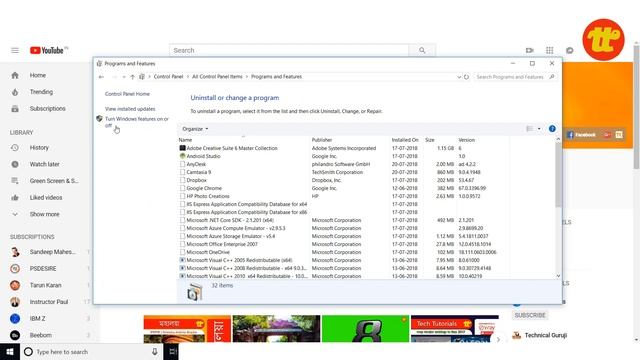Refresh the Programs and Features address bar

tap(466, 77)
